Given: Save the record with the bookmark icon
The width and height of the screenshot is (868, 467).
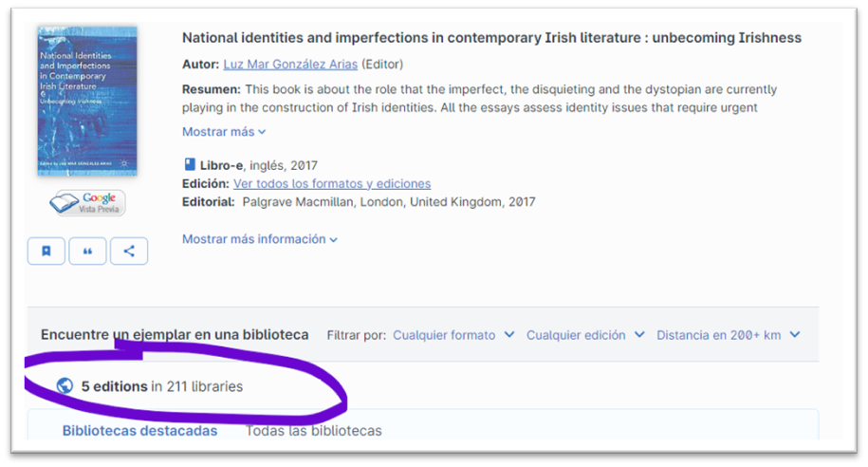Looking at the screenshot, I should 46,252.
